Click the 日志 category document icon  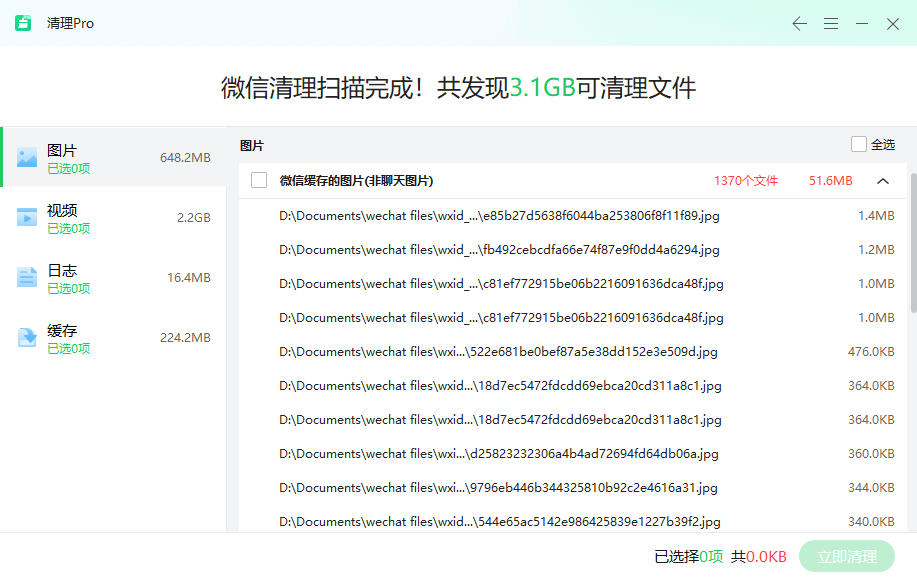click(x=27, y=277)
